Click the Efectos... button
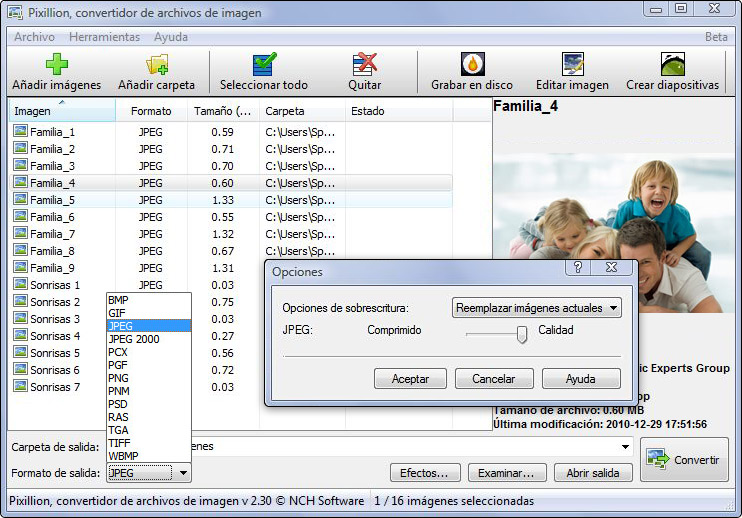The width and height of the screenshot is (742, 518). pos(425,473)
